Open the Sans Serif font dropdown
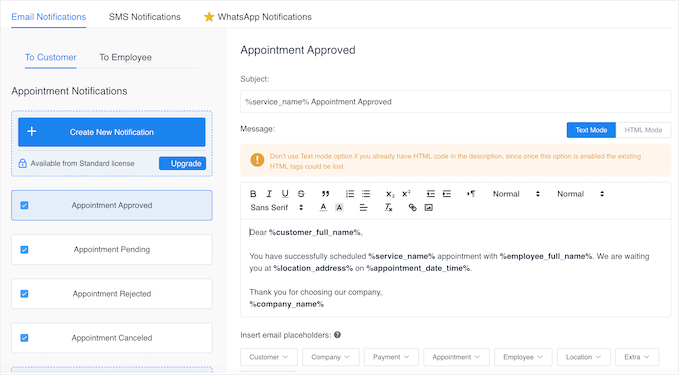This screenshot has width=680, height=375. 277,208
